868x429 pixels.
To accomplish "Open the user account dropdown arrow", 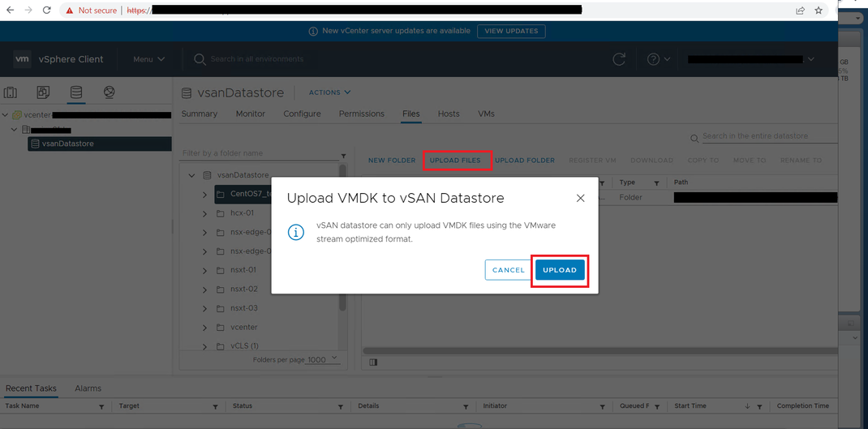I will tap(811, 59).
